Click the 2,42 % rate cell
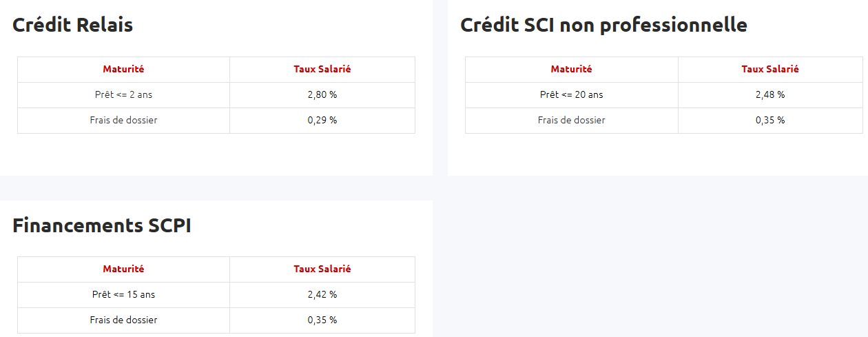Image resolution: width=868 pixels, height=337 pixels. [322, 294]
